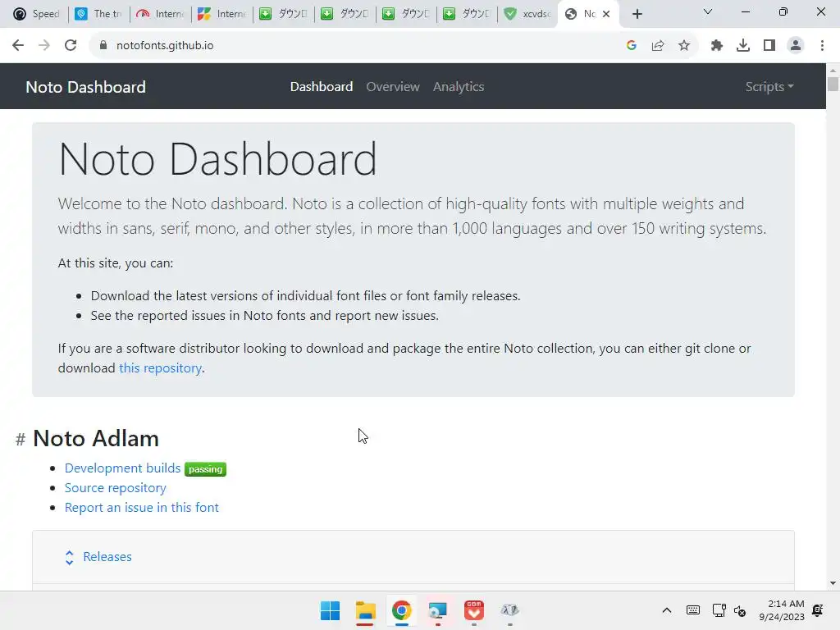Viewport: 840px width, 630px height.
Task: Click the address bar URL
Action: (165, 46)
